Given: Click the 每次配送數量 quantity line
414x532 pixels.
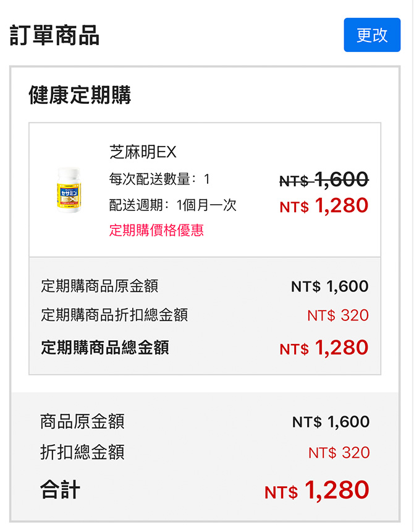Looking at the screenshot, I should [x=159, y=179].
